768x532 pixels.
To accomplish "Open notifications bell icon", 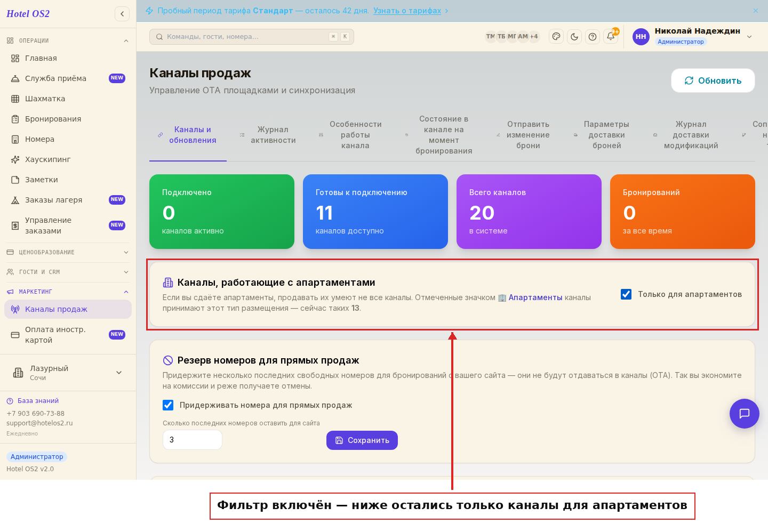I will click(x=611, y=36).
